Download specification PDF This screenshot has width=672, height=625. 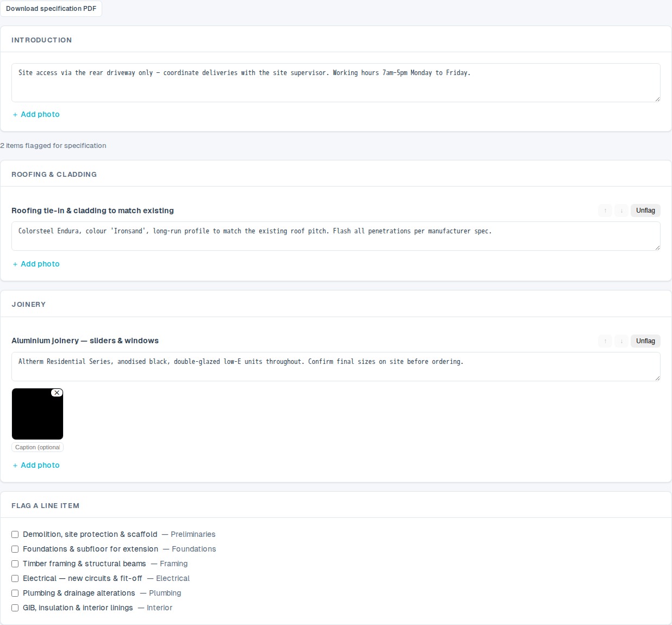(51, 9)
